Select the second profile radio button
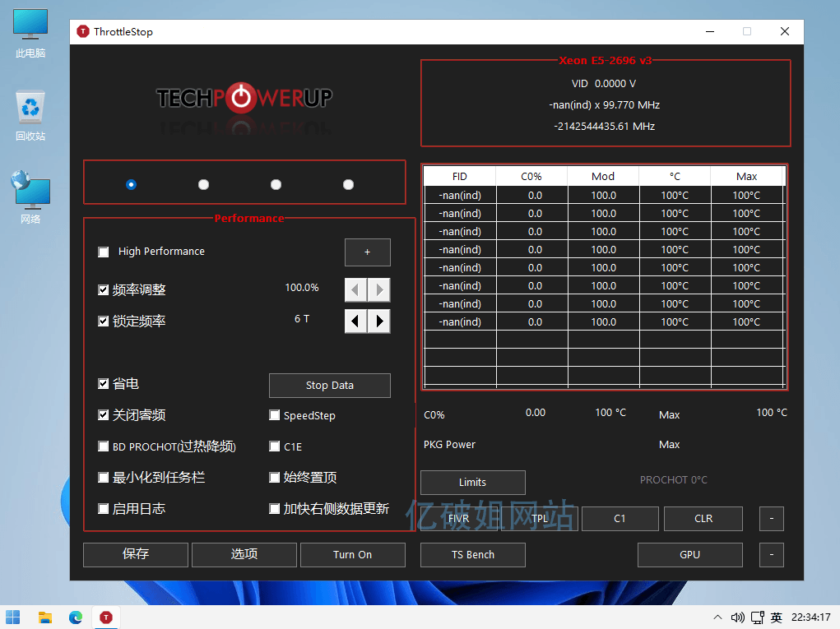 click(x=203, y=185)
